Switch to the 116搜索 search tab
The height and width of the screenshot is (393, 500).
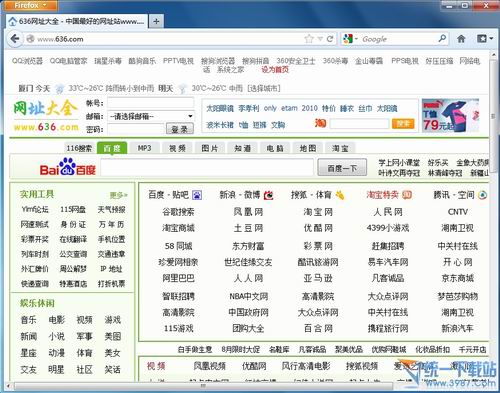(x=79, y=148)
